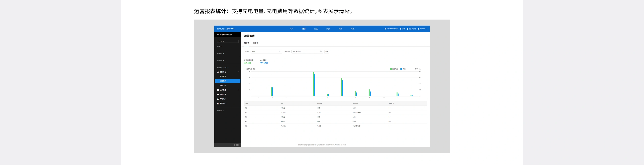Screen dimensions: 644x165
Task: Click the 24栋新能源车充电 project stack icon
Action: pyautogui.click(x=218, y=35)
